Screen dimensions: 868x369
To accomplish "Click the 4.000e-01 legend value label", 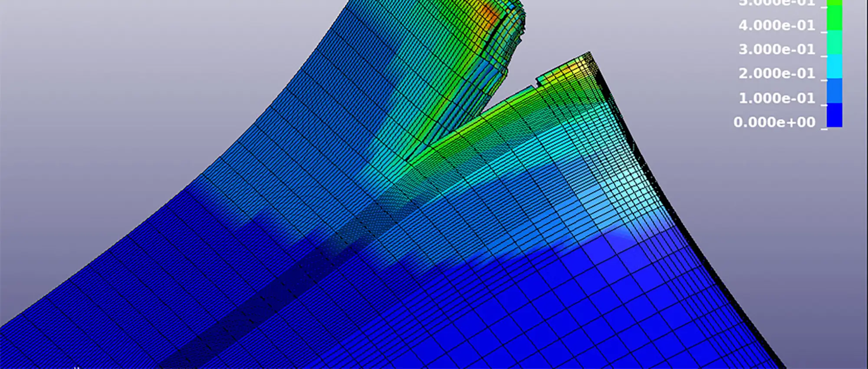I will tap(776, 26).
